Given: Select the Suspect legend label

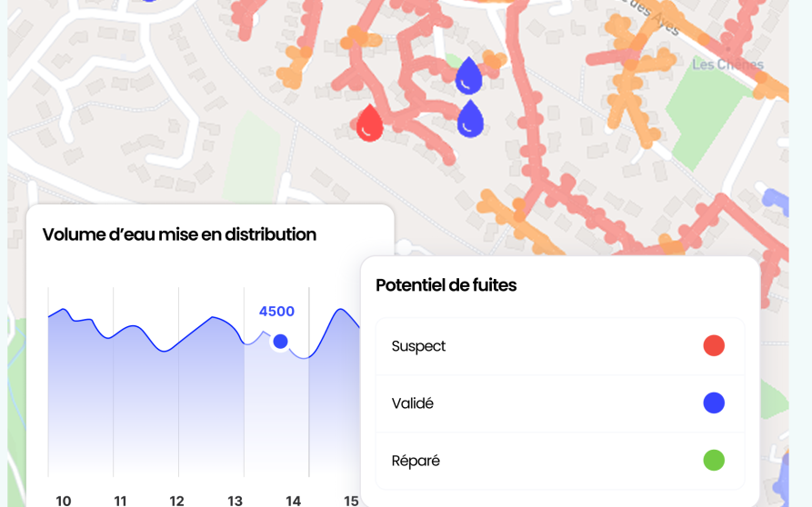Looking at the screenshot, I should point(418,346).
